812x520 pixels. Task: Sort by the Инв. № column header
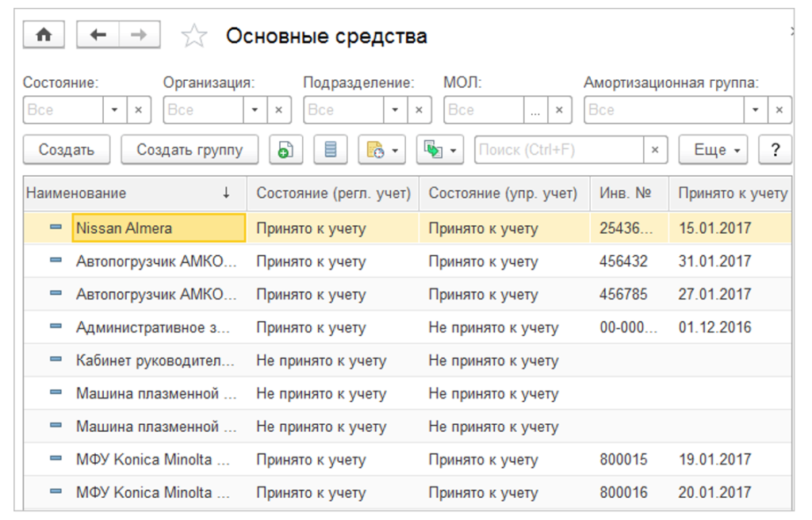click(x=629, y=193)
